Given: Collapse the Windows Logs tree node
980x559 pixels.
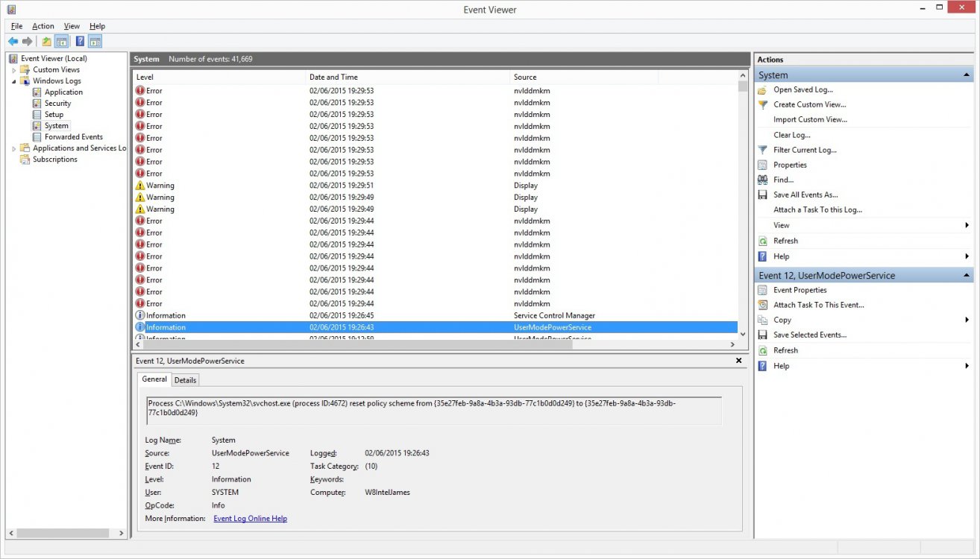Looking at the screenshot, I should (15, 80).
